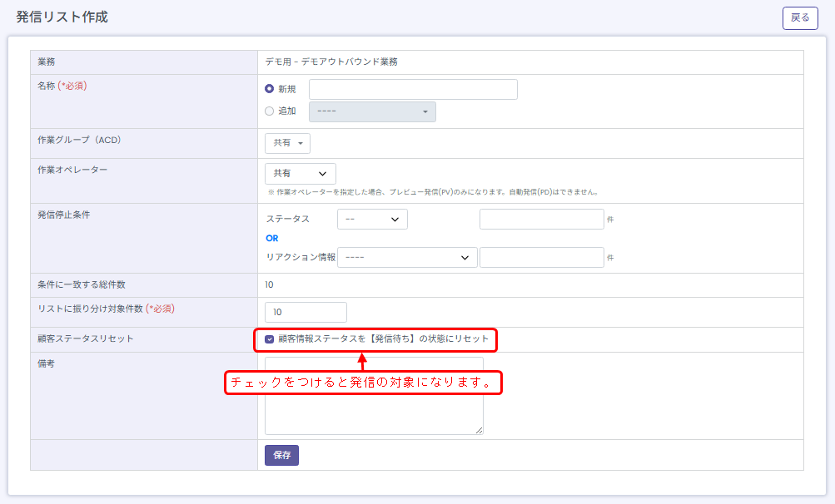
Task: Open the ステータス stop-condition dropdown
Action: pos(372,219)
